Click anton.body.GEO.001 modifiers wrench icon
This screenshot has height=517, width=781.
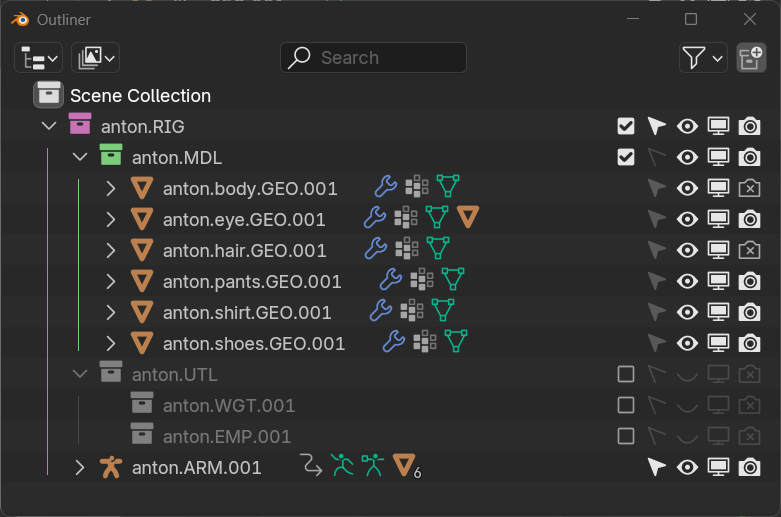pyautogui.click(x=386, y=187)
